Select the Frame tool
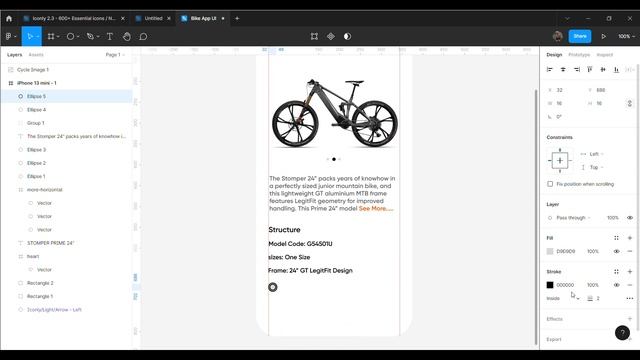The height and width of the screenshot is (360, 640). (x=51, y=36)
